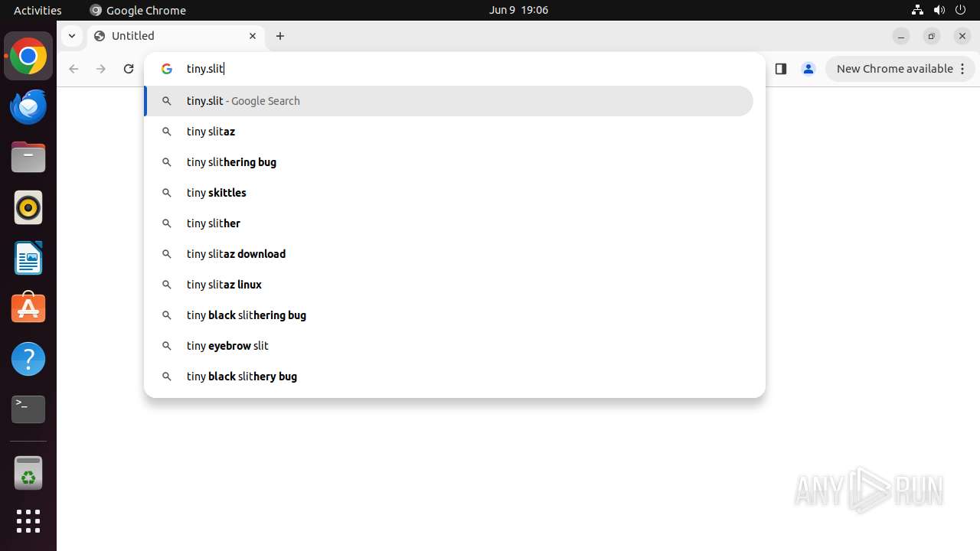This screenshot has width=980, height=551.
Task: Select the Untitled tab
Action: coord(176,36)
